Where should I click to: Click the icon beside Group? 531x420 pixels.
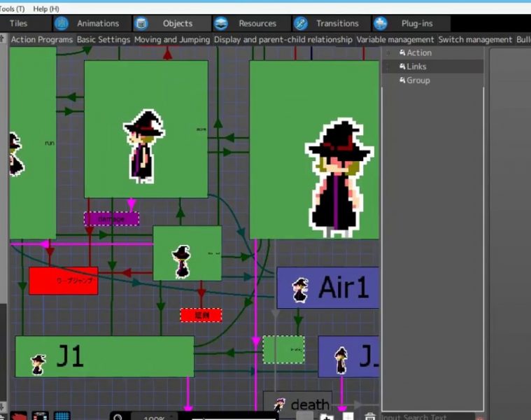pos(402,80)
